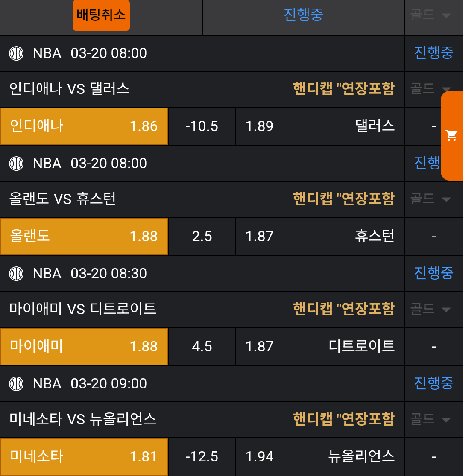The height and width of the screenshot is (476, 463).
Task: Toggle the 마이애미 1.88 bet selection
Action: pos(84,346)
